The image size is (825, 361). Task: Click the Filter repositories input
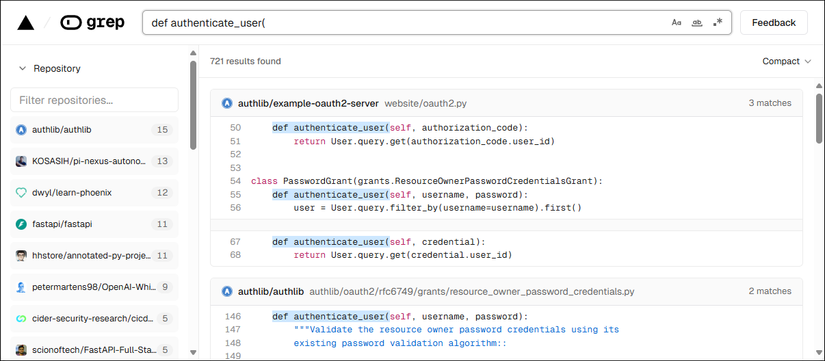pyautogui.click(x=94, y=100)
